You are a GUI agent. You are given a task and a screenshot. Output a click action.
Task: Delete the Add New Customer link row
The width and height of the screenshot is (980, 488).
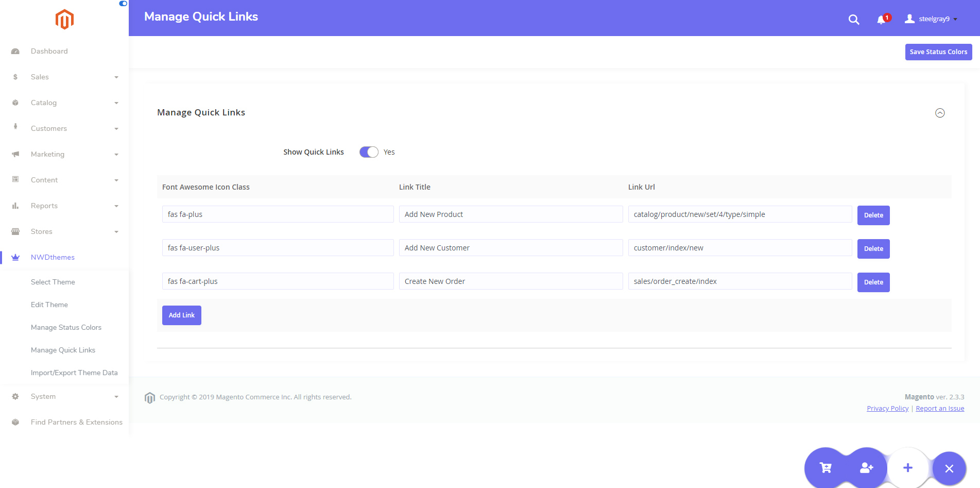(x=873, y=249)
